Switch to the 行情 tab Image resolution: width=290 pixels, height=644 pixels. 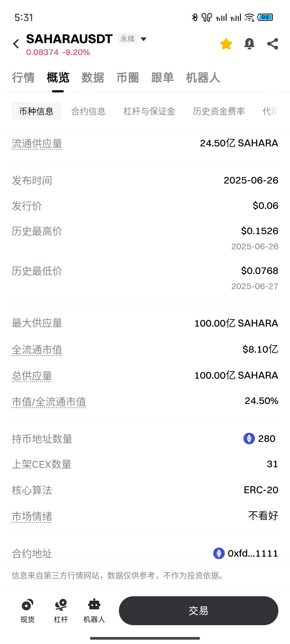click(23, 77)
